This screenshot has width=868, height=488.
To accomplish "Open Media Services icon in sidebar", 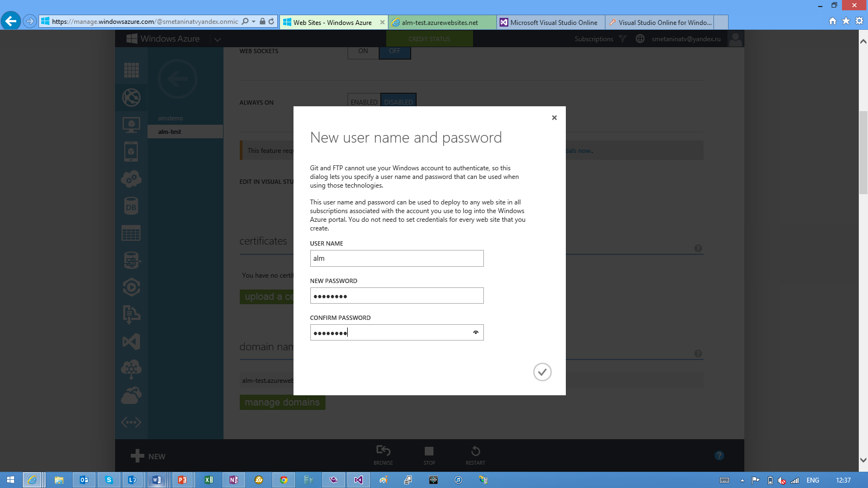I will coord(131,287).
